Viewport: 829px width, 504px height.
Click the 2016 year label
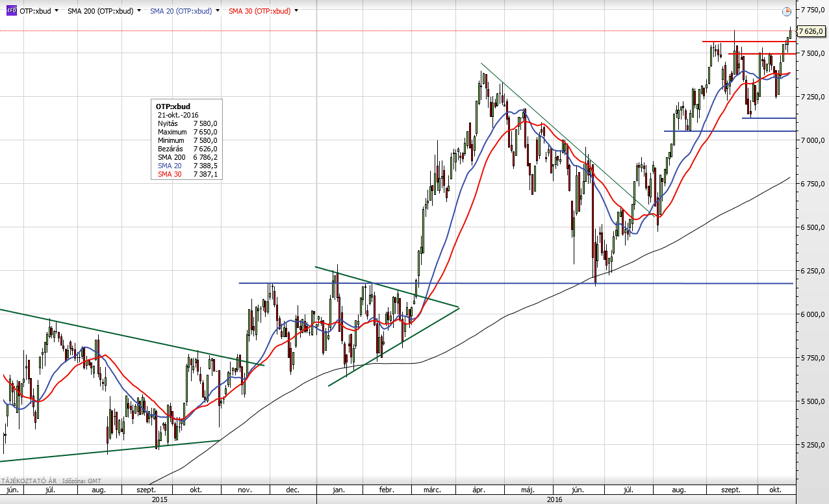(554, 499)
